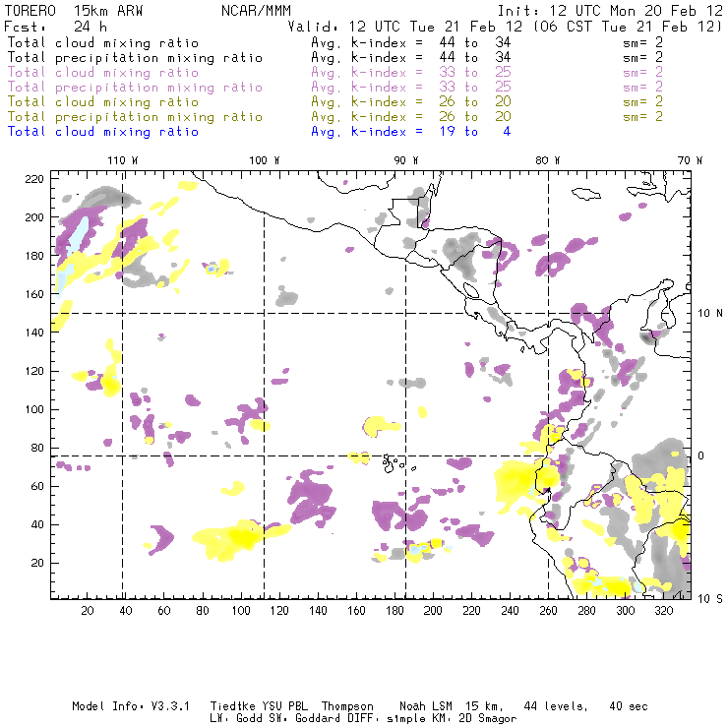Select the "10 N" latitude label

[x=710, y=314]
